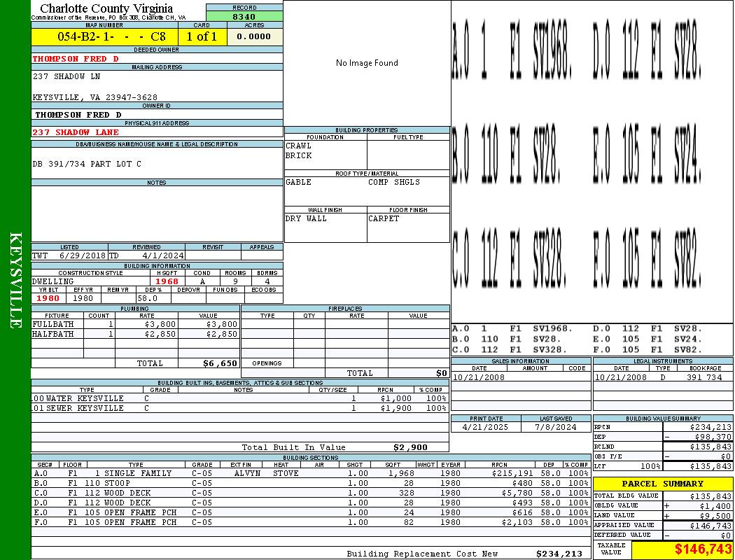Click SEWER KEYSVILLE built-in row

point(240,408)
